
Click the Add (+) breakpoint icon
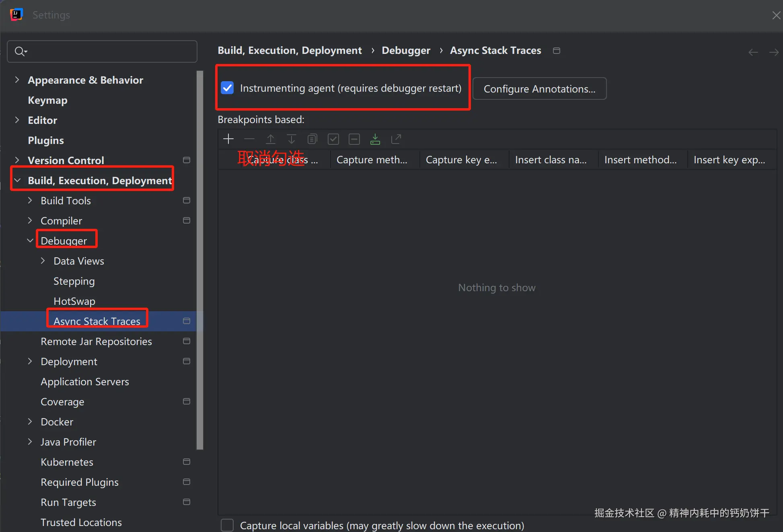228,139
